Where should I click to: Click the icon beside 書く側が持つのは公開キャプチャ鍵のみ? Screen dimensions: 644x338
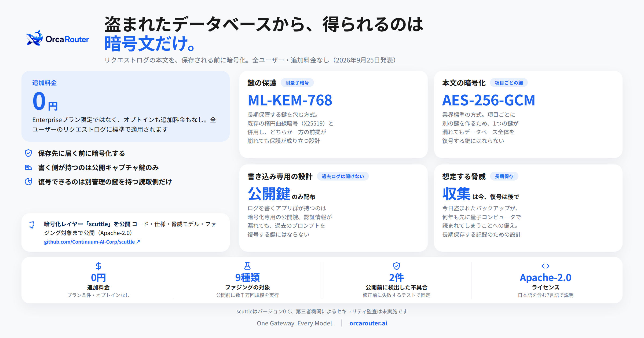tap(28, 167)
